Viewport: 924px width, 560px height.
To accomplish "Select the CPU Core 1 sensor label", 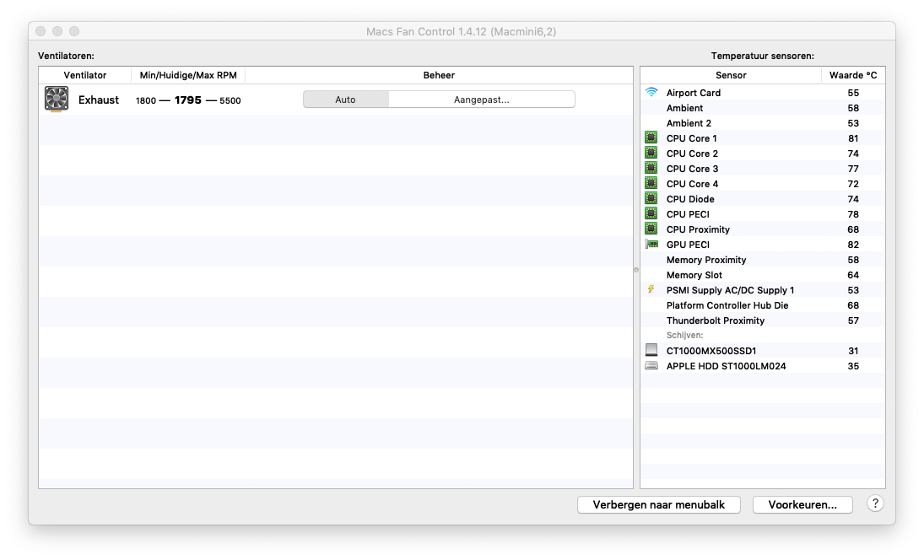I will 691,138.
